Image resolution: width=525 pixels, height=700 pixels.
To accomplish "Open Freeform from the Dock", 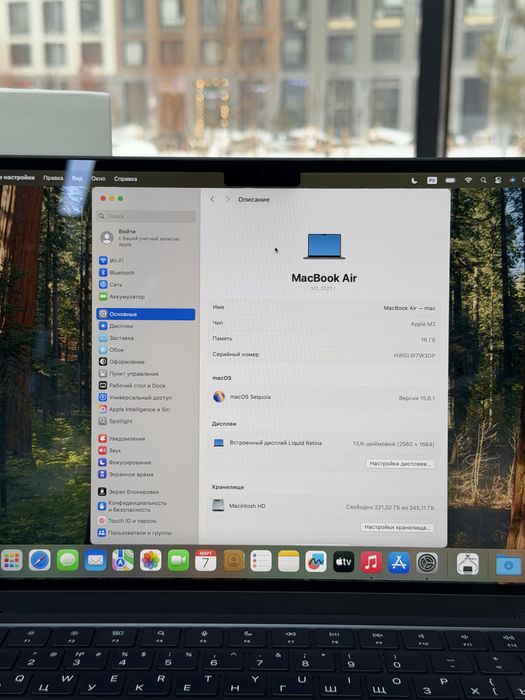I will [x=316, y=561].
